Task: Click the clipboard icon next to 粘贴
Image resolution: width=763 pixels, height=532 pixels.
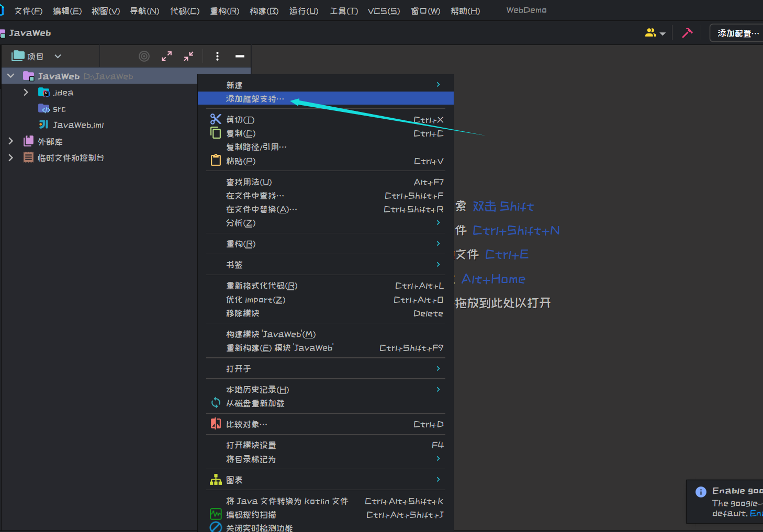Action: 216,161
